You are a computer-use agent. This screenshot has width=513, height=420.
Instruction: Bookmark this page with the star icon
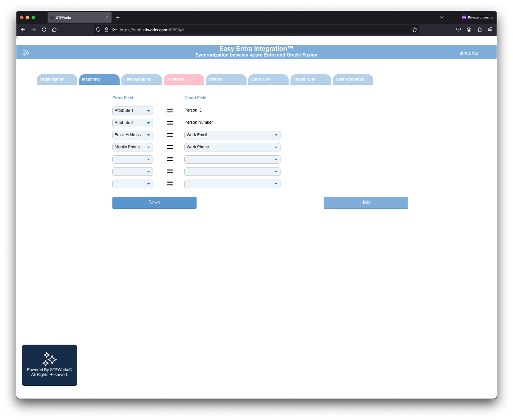tap(415, 30)
